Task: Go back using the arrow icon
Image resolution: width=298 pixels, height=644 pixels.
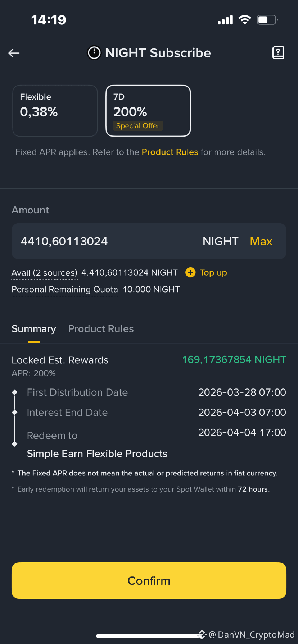Action: (x=14, y=53)
